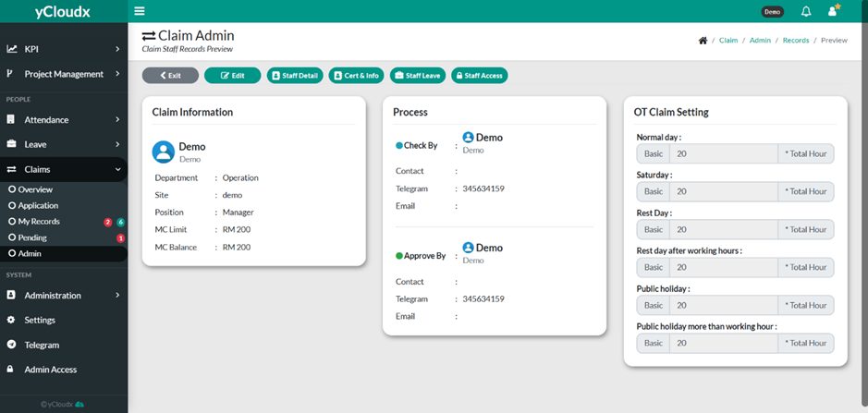Image resolution: width=868 pixels, height=413 pixels.
Task: Click the MC Balance 'RM 200' value
Action: 237,247
